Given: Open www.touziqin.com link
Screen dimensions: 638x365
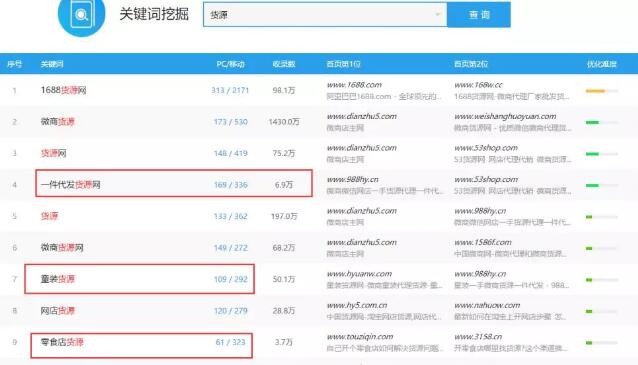Looking at the screenshot, I should 360,337.
